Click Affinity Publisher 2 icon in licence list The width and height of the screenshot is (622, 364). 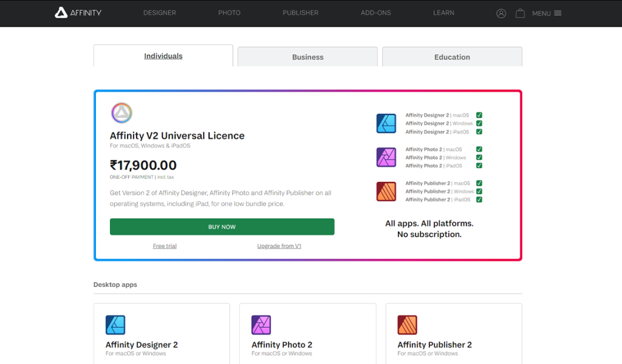click(x=386, y=191)
